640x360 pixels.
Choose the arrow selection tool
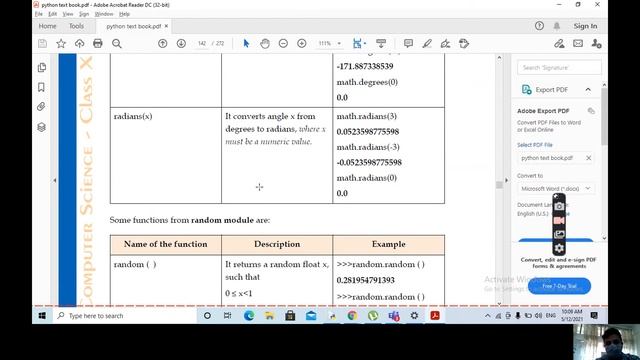[x=246, y=43]
